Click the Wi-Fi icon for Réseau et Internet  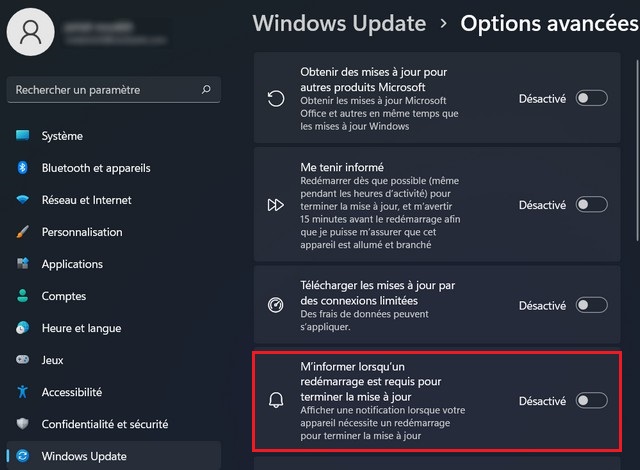pos(22,200)
